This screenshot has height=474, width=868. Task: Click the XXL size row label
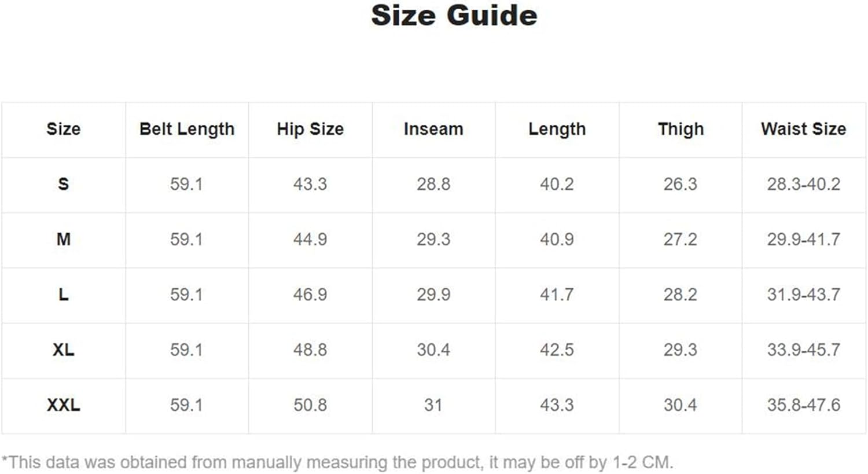63,405
